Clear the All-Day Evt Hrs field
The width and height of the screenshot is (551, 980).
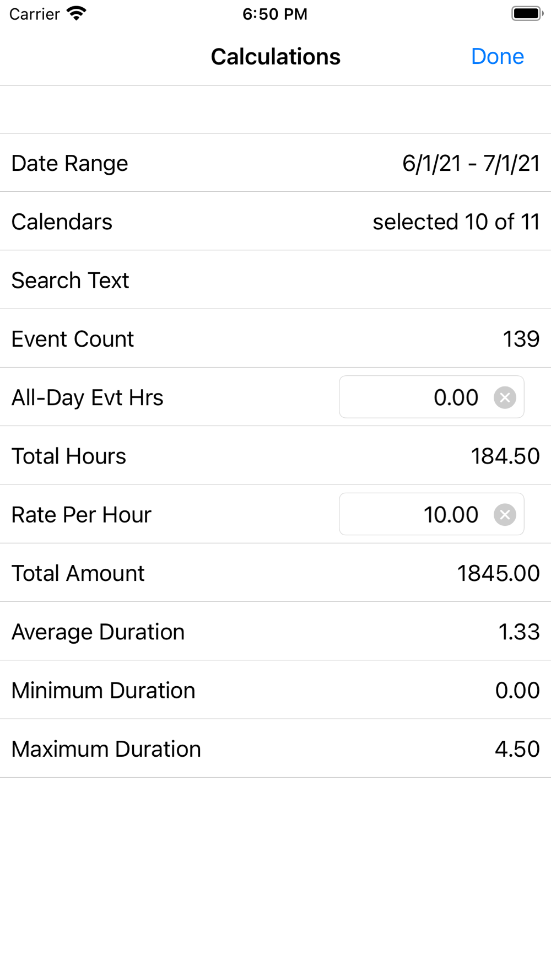[x=505, y=397]
